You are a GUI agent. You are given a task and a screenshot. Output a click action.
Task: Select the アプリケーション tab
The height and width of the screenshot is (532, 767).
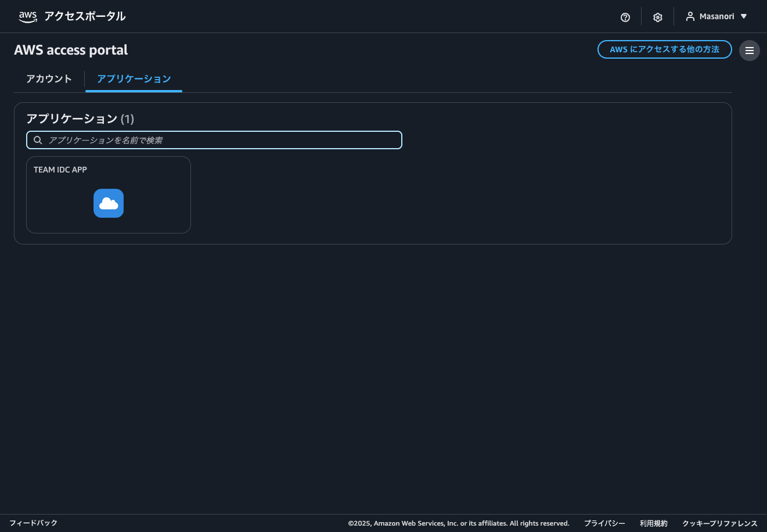pyautogui.click(x=134, y=79)
